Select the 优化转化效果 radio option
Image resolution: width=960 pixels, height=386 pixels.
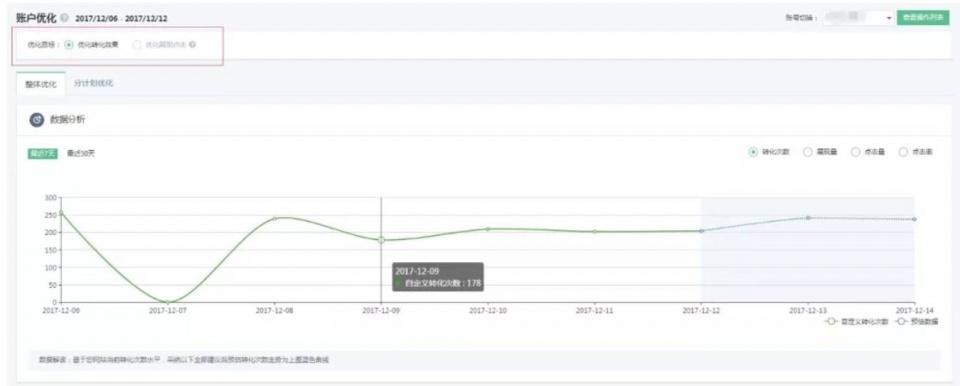tap(69, 45)
